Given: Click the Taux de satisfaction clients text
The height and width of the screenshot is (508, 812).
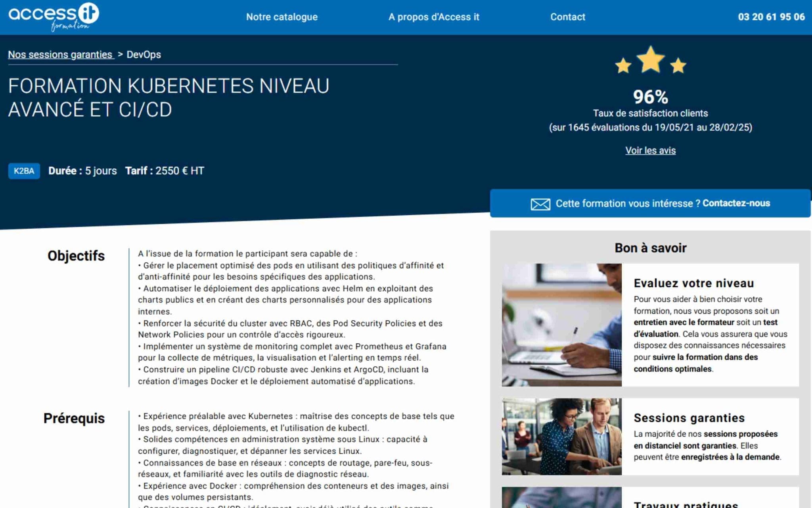Looking at the screenshot, I should coord(650,114).
